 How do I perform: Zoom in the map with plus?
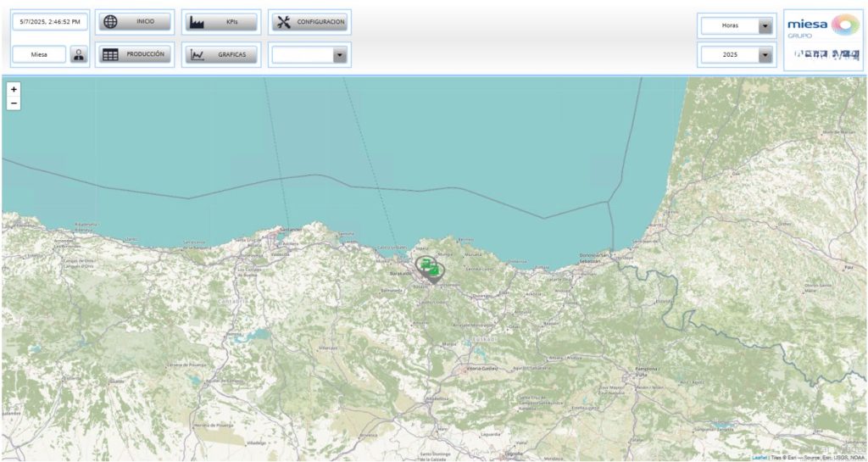pos(14,89)
